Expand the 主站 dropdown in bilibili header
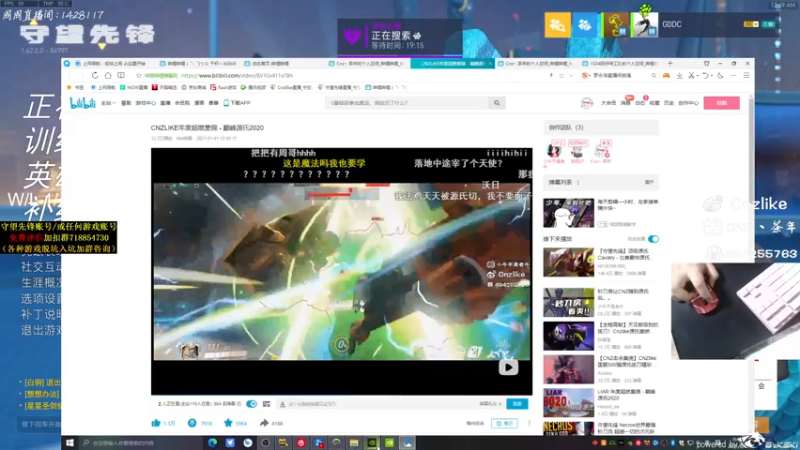The image size is (800, 450). 108,103
